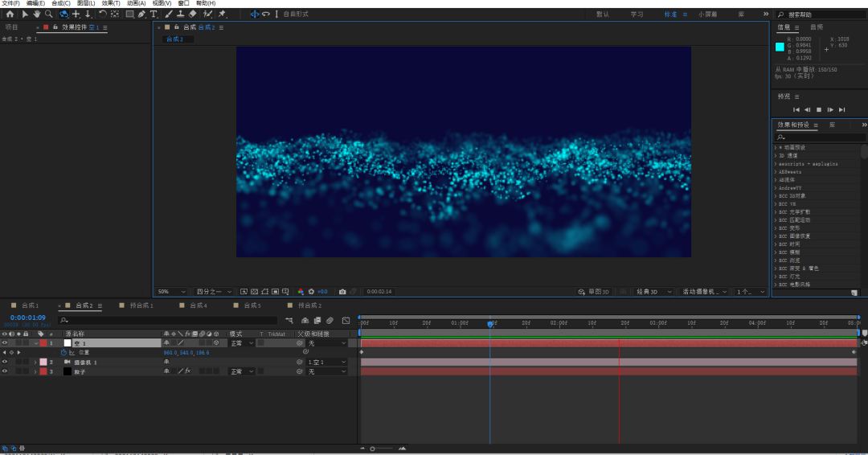Select the Hand tool in the toolbar
The width and height of the screenshot is (868, 455).
37,14
